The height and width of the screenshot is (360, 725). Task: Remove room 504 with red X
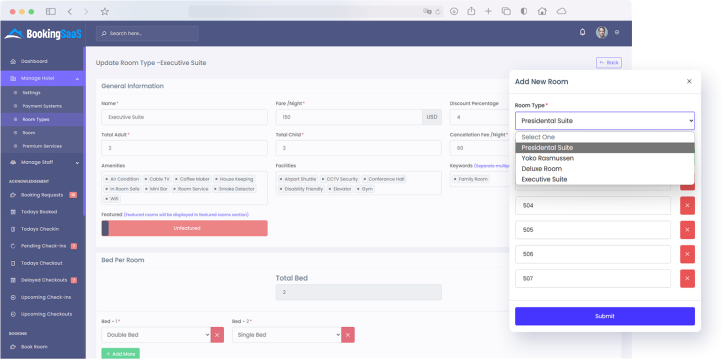(x=687, y=206)
